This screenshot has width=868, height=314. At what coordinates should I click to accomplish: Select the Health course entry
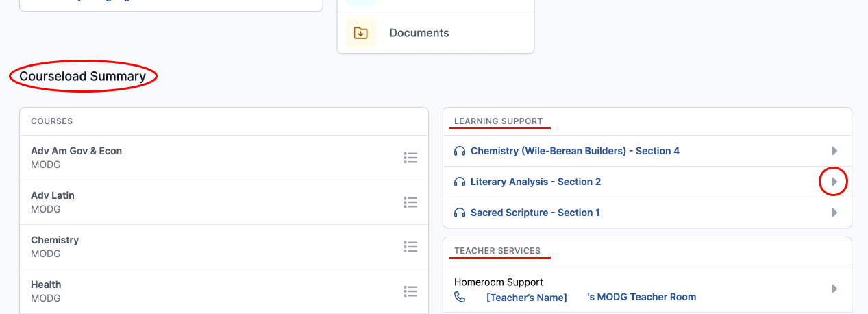click(x=224, y=291)
